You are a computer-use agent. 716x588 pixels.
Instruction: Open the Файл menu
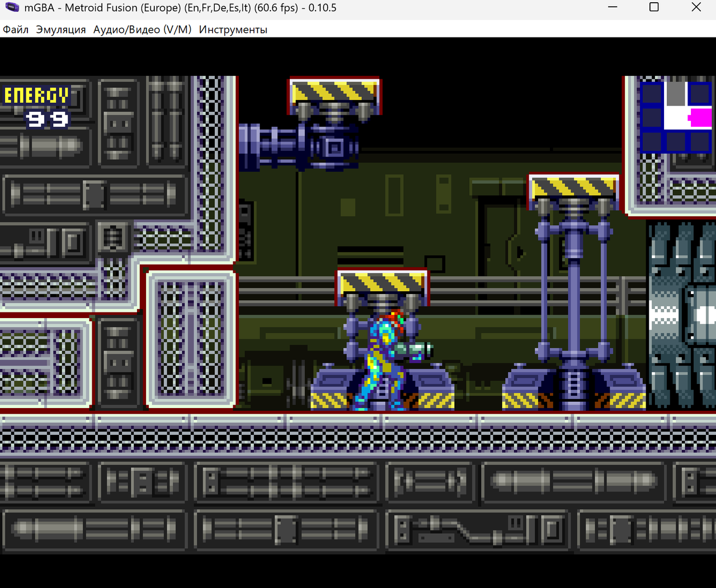[x=16, y=30]
